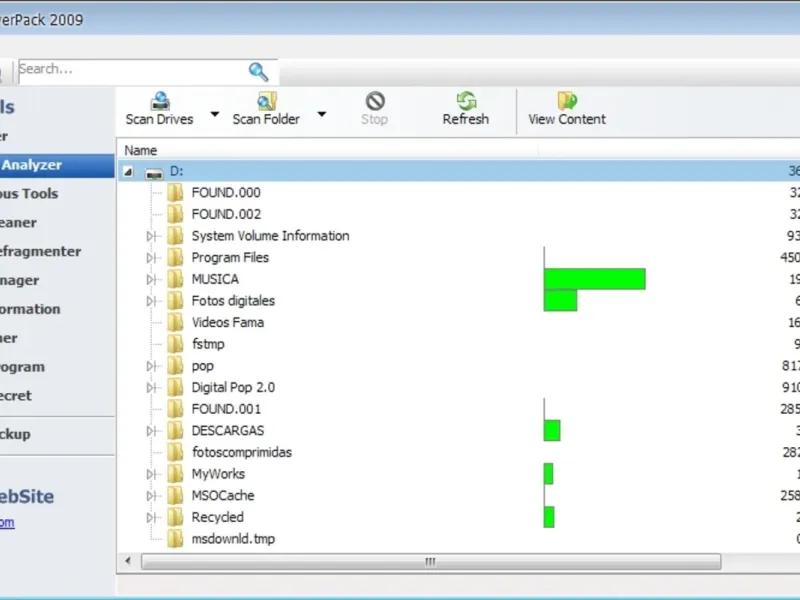Image resolution: width=800 pixels, height=600 pixels.
Task: Click the Stop scan icon
Action: point(375,101)
